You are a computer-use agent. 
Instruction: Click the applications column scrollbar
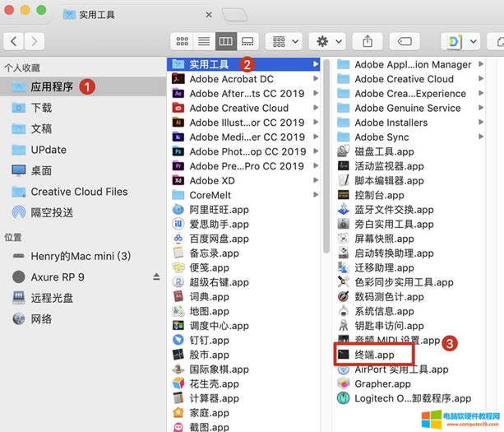tap(326, 156)
